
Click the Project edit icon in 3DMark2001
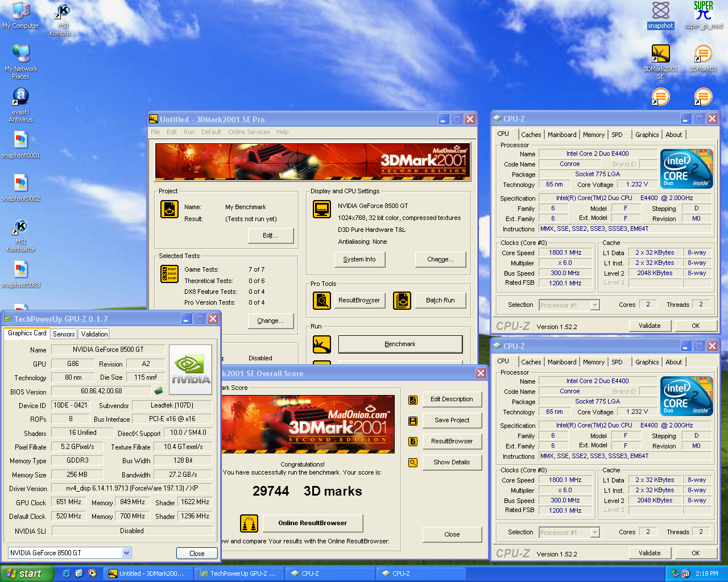click(x=169, y=209)
